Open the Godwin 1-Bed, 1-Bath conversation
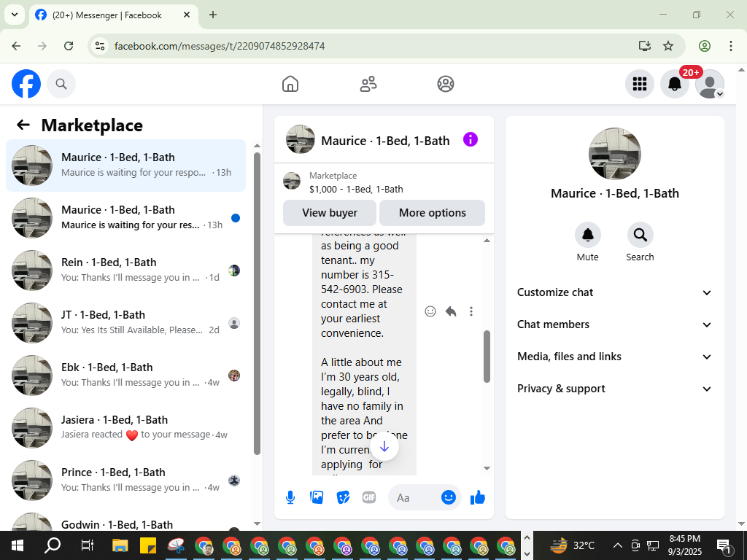The image size is (747, 560). (x=125, y=521)
